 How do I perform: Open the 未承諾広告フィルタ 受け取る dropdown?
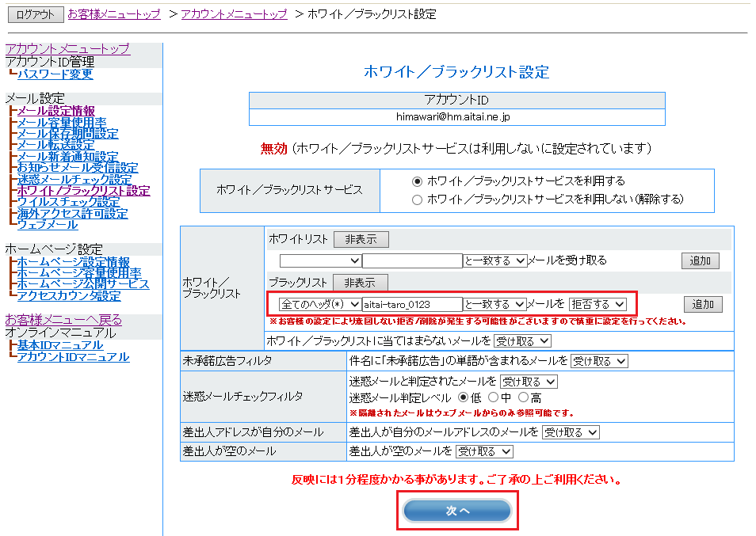point(599,360)
